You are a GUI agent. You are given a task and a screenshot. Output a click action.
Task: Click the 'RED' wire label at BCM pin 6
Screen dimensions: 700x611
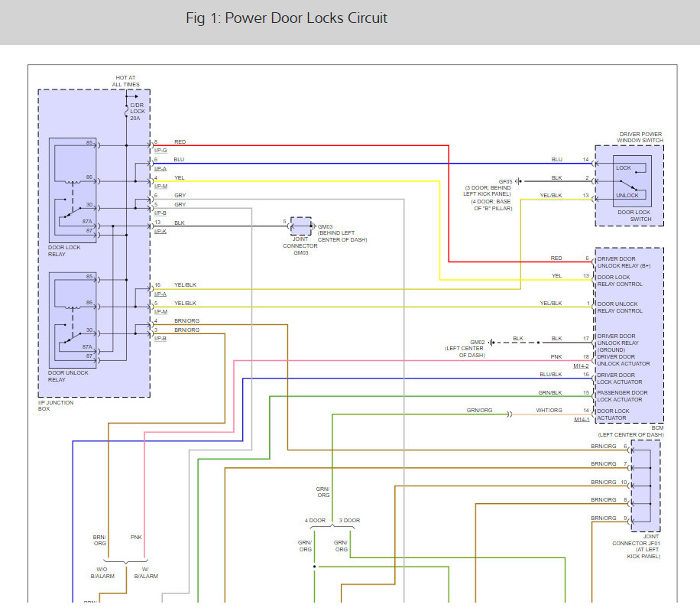click(556, 258)
